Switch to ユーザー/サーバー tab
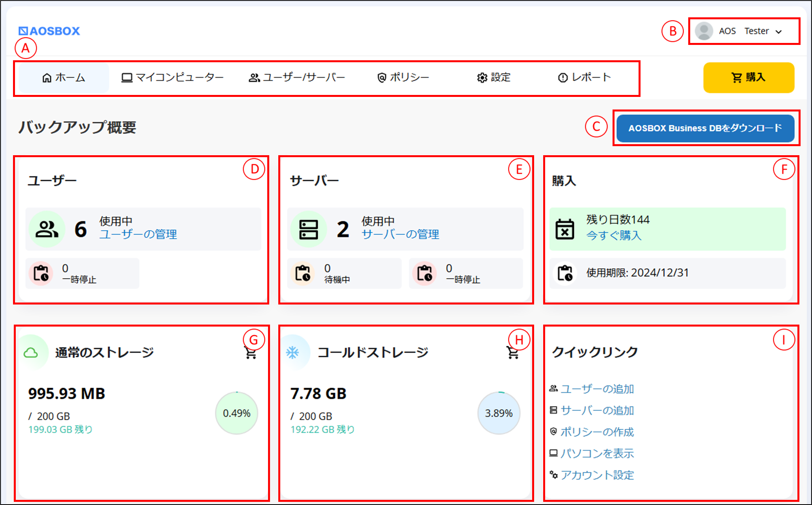The height and width of the screenshot is (505, 812). coord(297,78)
